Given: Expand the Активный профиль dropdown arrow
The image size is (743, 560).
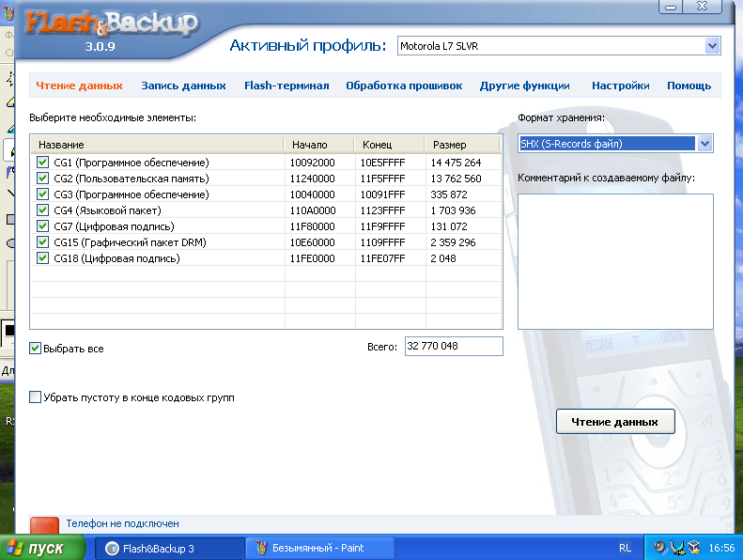Looking at the screenshot, I should (712, 46).
